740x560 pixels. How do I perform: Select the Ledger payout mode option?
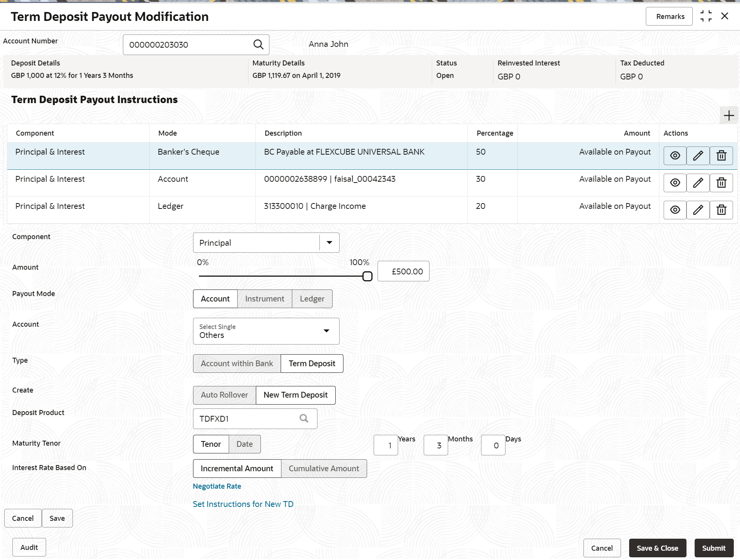(312, 299)
